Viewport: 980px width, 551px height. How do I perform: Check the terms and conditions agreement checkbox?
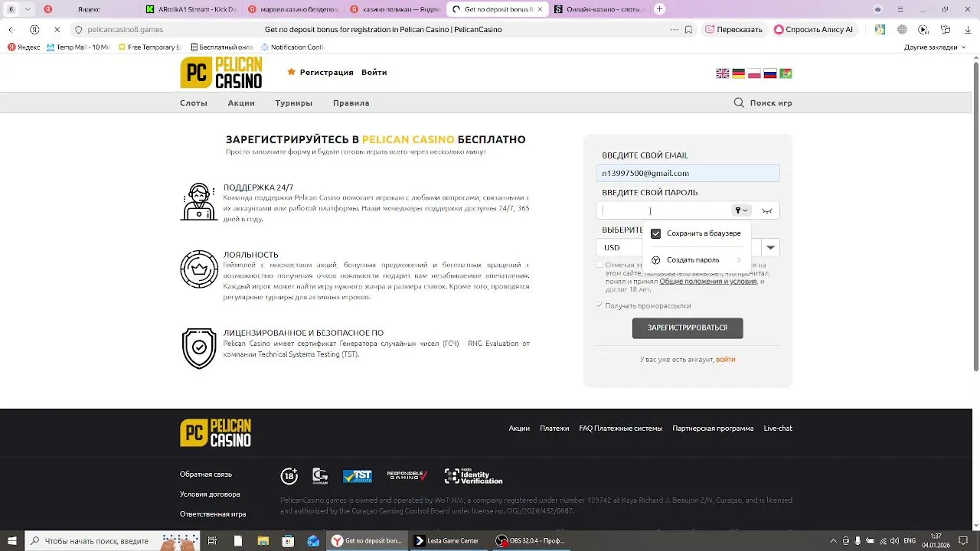(x=599, y=265)
